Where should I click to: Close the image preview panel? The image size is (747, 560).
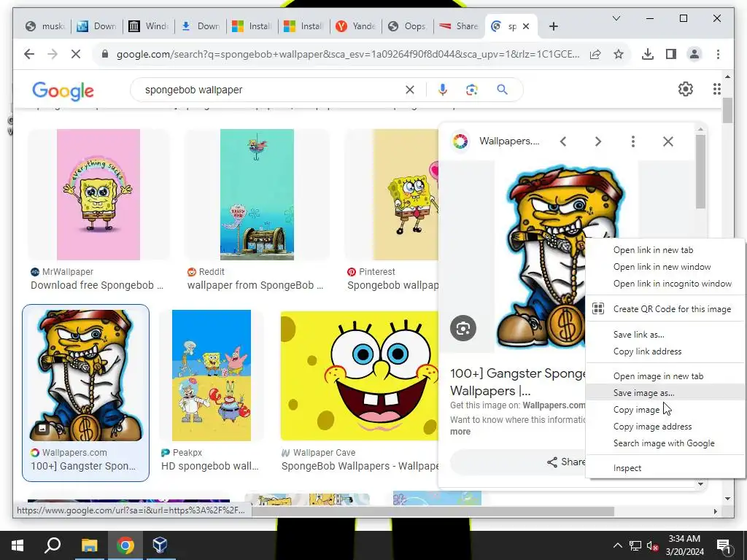click(668, 141)
